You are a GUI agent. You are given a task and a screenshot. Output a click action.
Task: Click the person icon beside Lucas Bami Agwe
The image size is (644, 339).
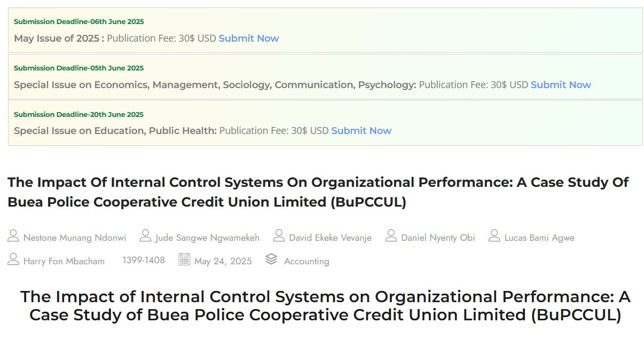point(494,236)
